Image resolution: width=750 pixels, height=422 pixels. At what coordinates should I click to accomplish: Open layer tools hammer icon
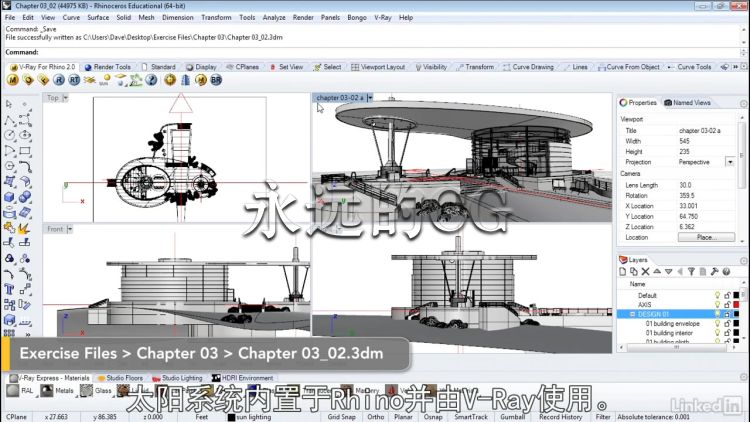coord(715,272)
